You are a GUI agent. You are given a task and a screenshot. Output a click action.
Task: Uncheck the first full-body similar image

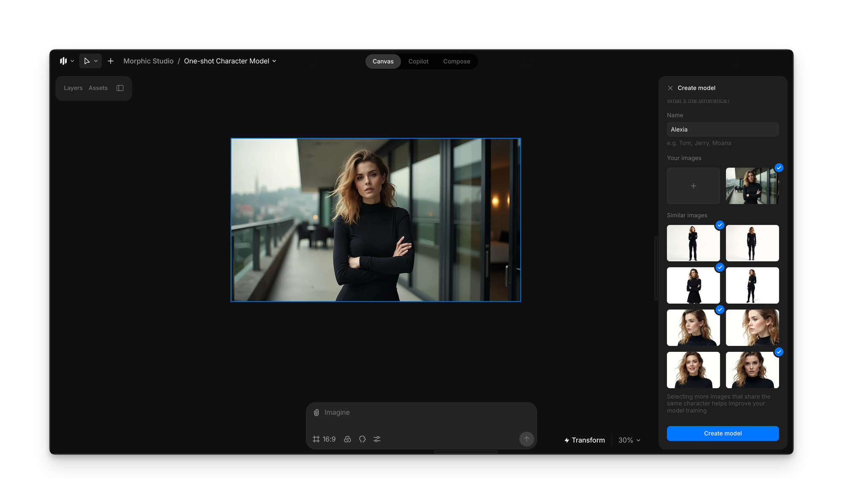(693, 243)
